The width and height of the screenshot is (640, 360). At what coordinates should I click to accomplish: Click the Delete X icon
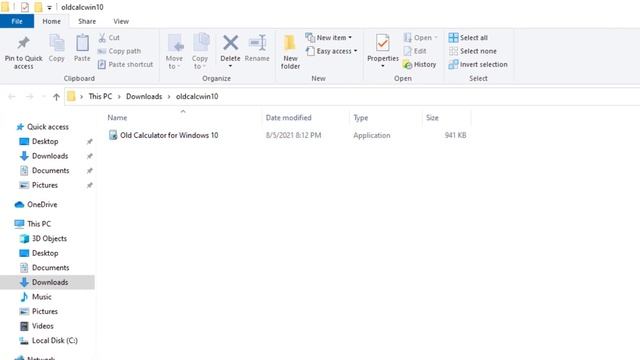pyautogui.click(x=230, y=42)
